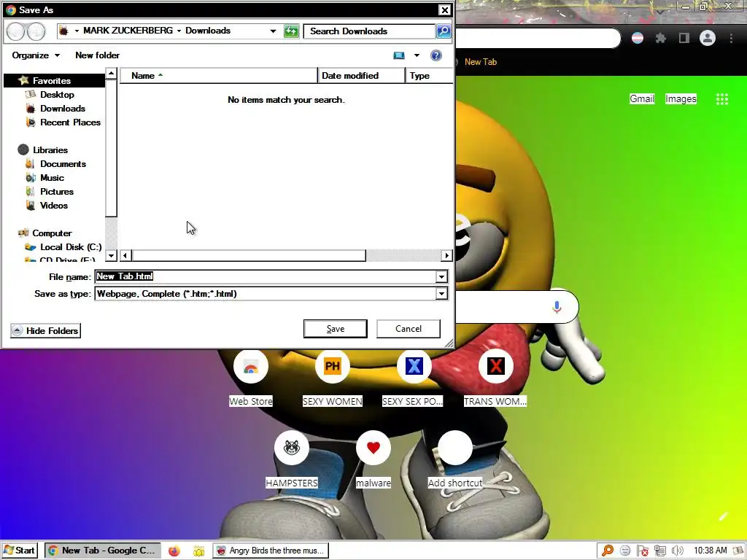Viewport: 747px width, 560px height.
Task: Click the Add shortcut tile
Action: pos(455,459)
